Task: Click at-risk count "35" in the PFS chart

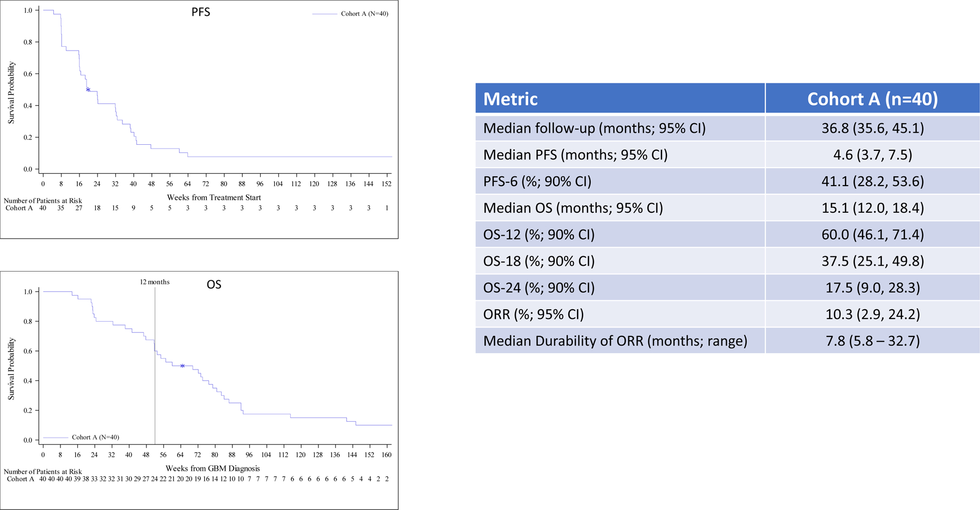Action: tap(61, 208)
